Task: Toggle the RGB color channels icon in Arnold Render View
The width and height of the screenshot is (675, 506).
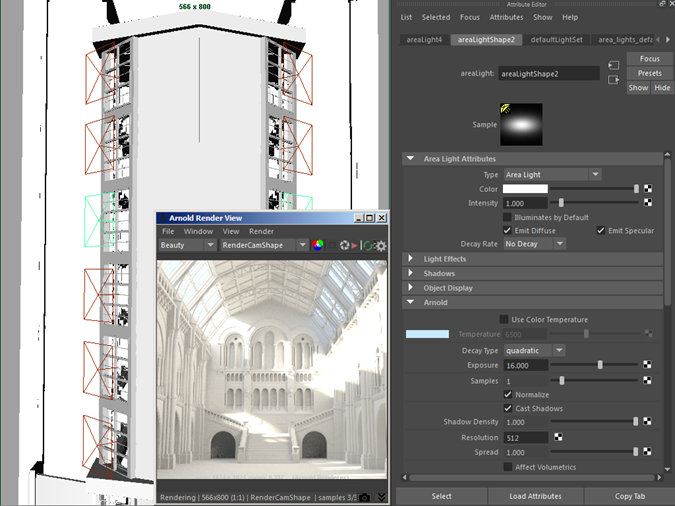Action: pyautogui.click(x=318, y=245)
